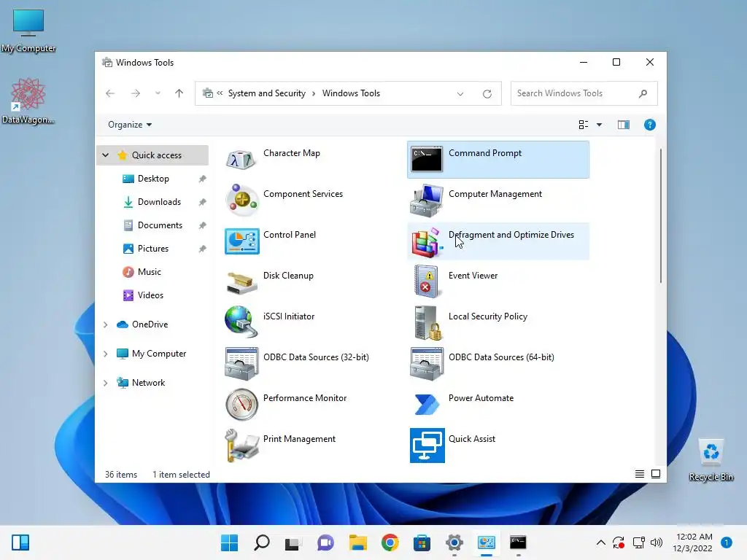Open Desktop in Quick access
The image size is (747, 560).
coord(152,179)
